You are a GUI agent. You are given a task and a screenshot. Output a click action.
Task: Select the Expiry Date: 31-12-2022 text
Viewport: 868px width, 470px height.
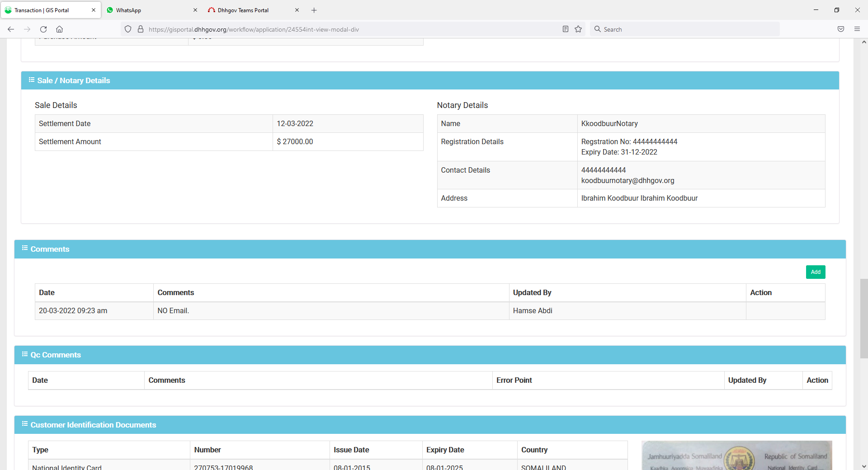pyautogui.click(x=619, y=152)
